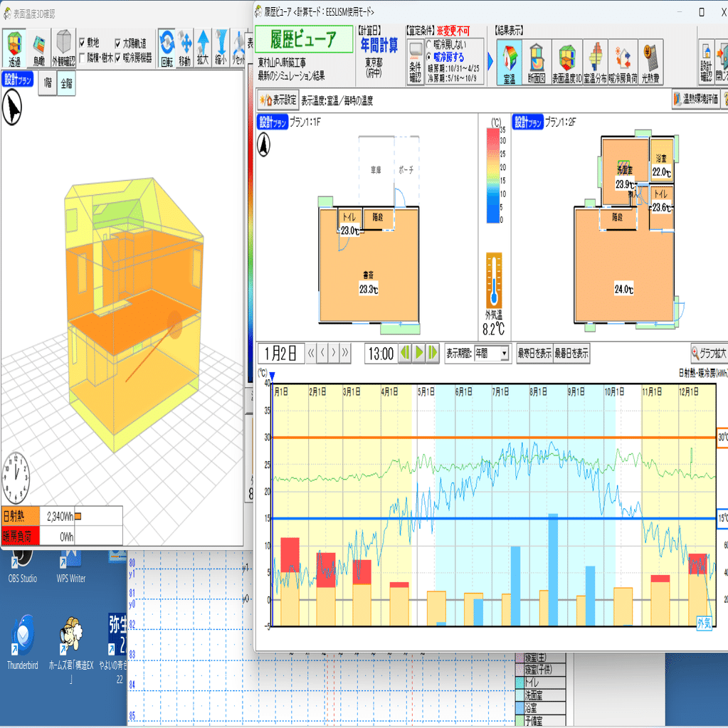The image size is (728, 728).
Task: Switch to the 全階 all-floors tab
Action: click(x=66, y=83)
